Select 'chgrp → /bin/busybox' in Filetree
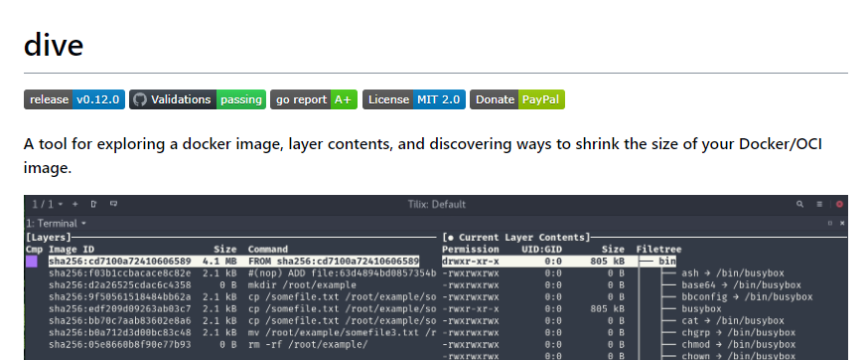The height and width of the screenshot is (360, 868). click(x=739, y=333)
